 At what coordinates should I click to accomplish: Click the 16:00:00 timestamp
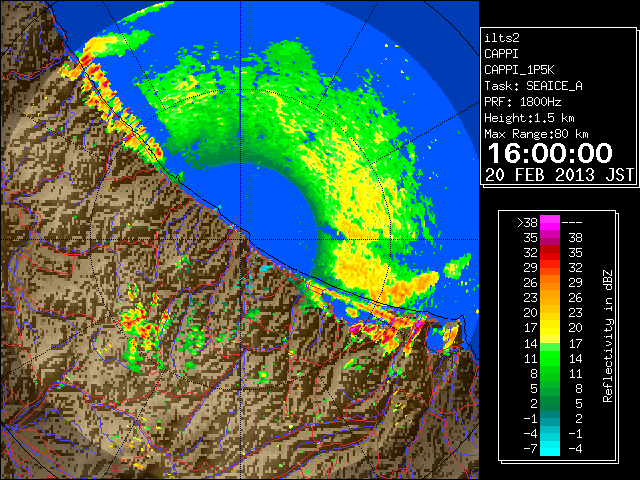[551, 153]
